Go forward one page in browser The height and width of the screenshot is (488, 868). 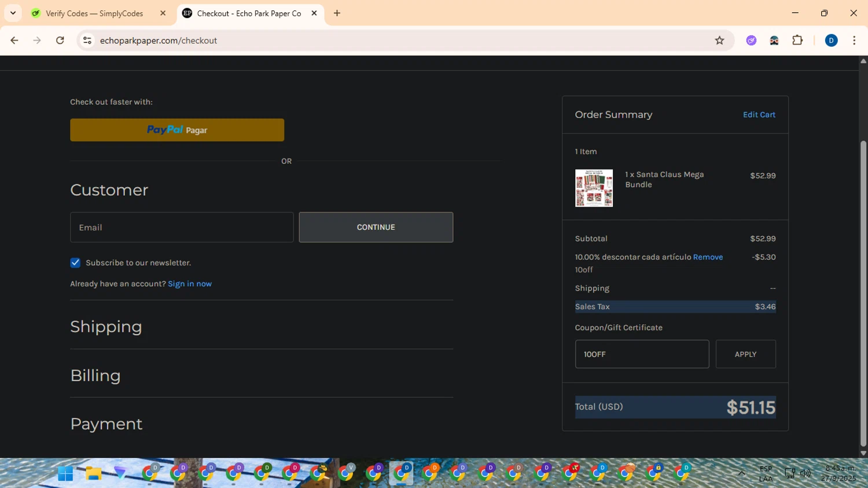pos(37,41)
